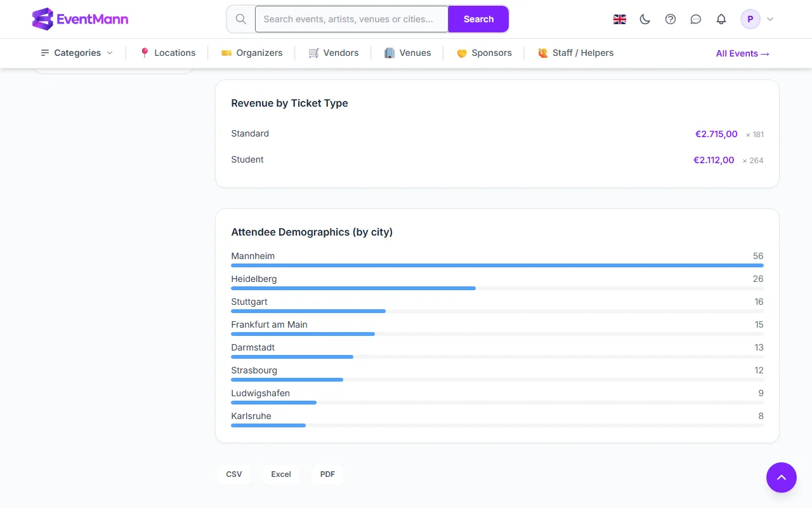Open the help question mark icon

(x=671, y=19)
